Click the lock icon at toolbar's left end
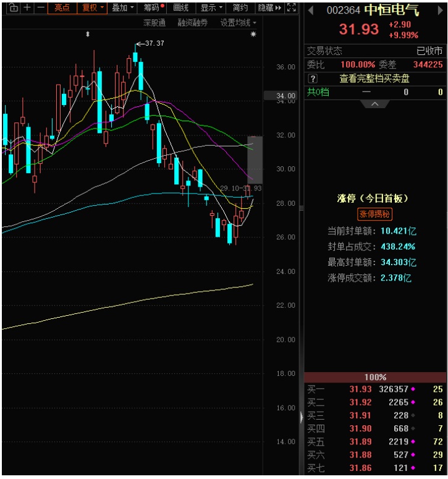Screen dimensions: 448x479 12,7
